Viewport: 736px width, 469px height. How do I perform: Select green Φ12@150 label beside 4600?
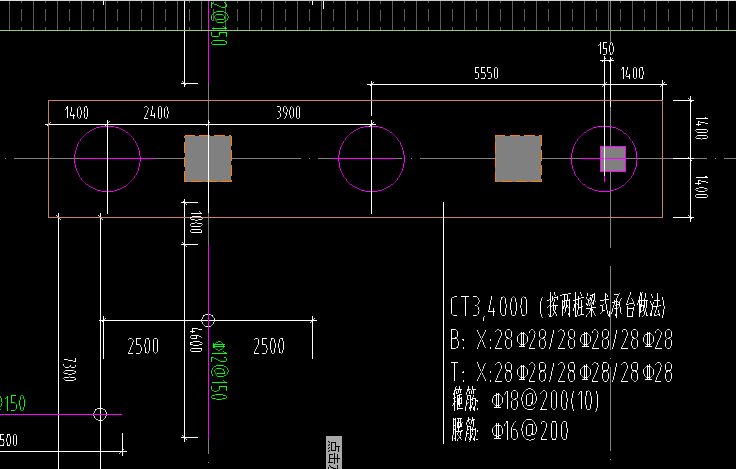click(x=219, y=370)
